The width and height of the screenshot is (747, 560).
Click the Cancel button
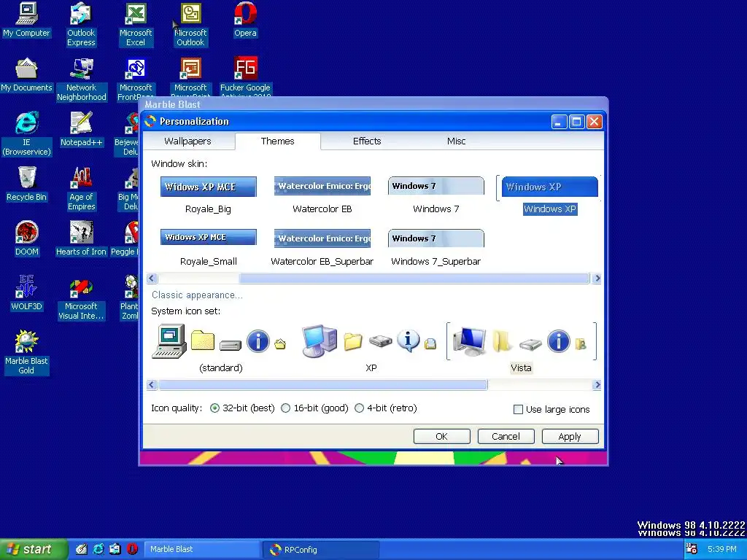(506, 436)
